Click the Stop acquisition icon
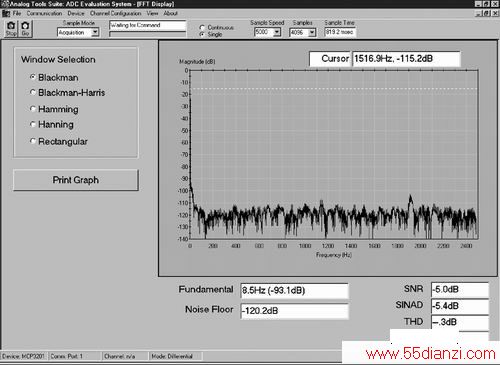 click(x=11, y=29)
